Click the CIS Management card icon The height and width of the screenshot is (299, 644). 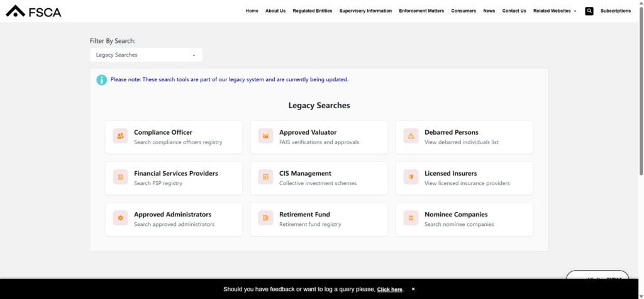[x=265, y=177]
